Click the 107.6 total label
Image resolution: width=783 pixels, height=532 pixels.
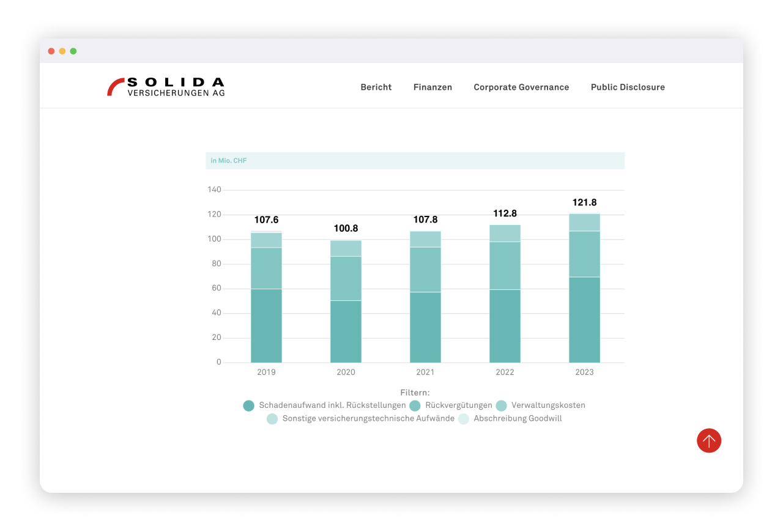tap(266, 220)
